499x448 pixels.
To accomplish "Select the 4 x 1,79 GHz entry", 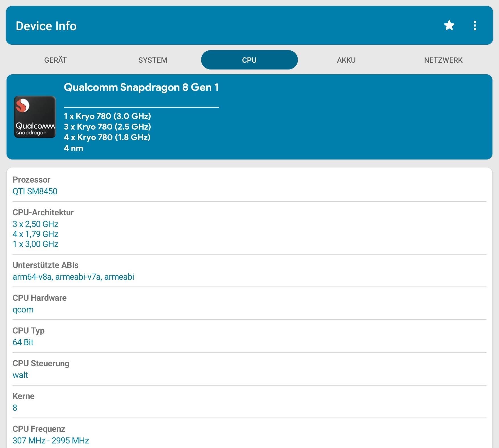I will (x=35, y=234).
